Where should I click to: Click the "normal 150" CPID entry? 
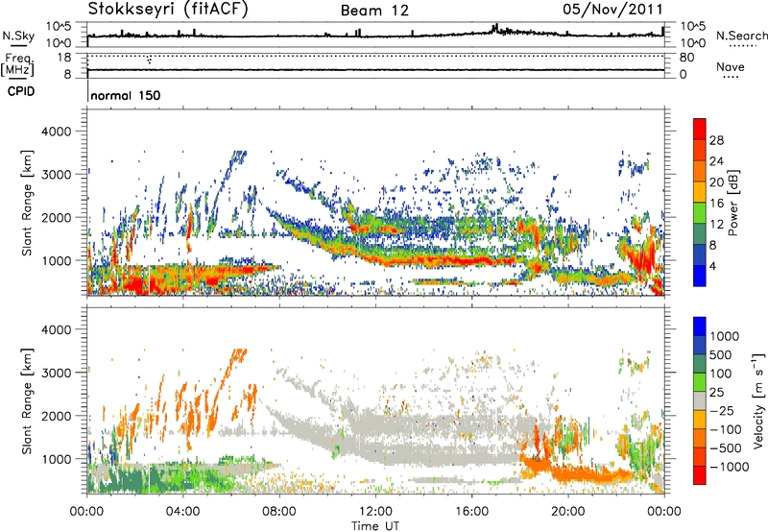click(126, 95)
